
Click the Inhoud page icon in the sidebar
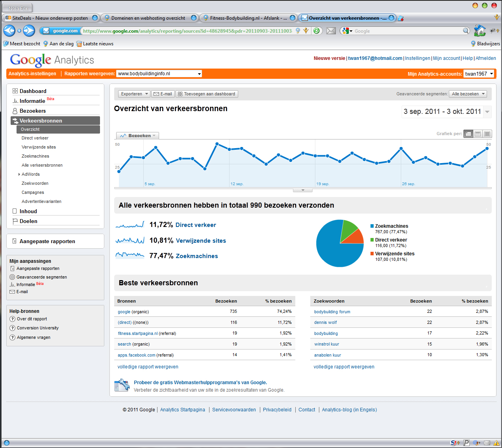pyautogui.click(x=15, y=211)
